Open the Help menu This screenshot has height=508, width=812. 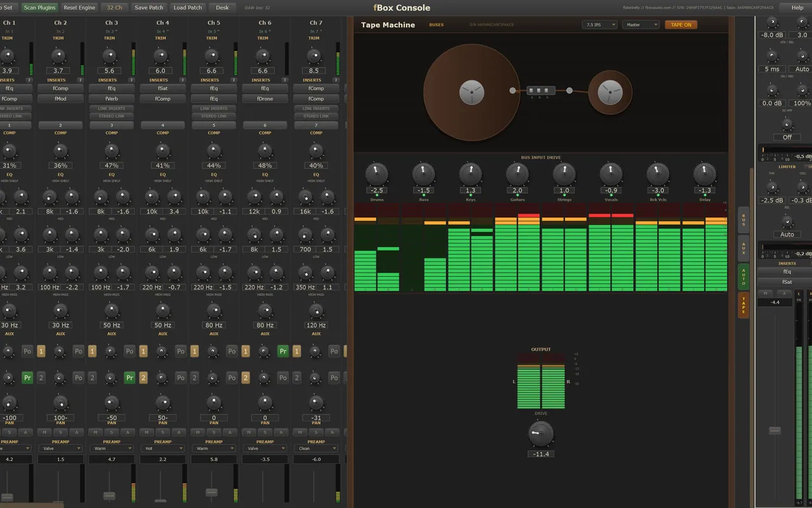click(x=797, y=8)
